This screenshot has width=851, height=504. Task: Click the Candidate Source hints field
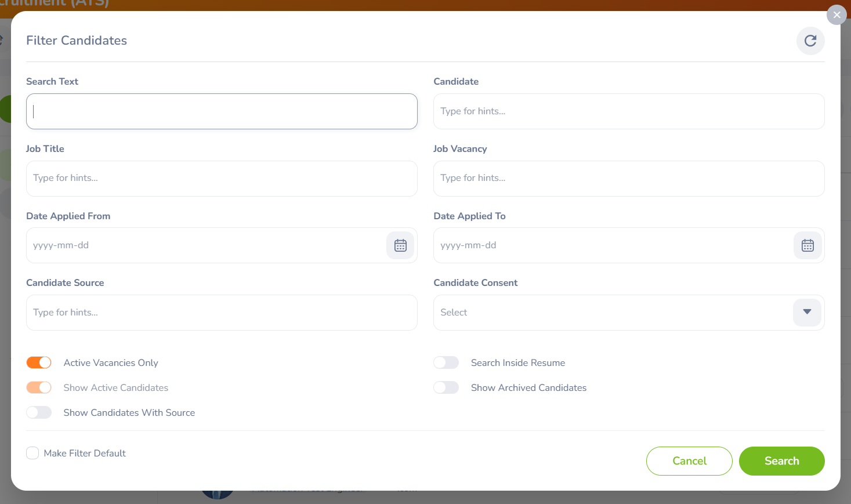point(222,313)
